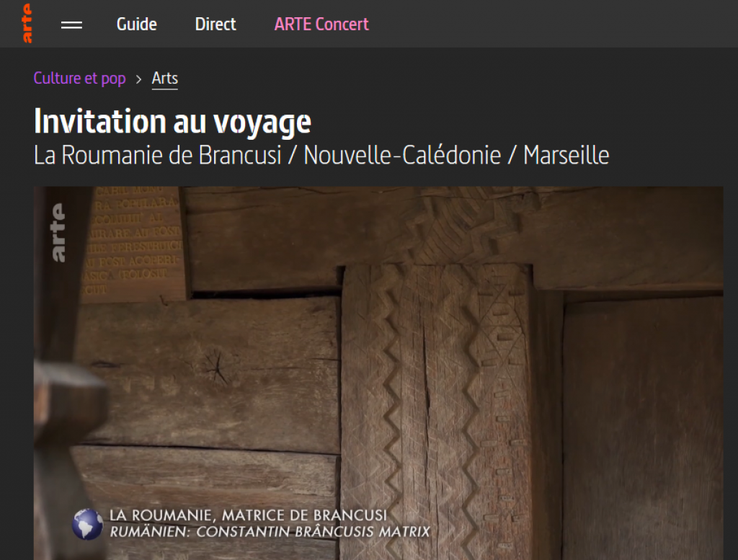
Task: Click the breadcrumb chevron separator
Action: [138, 79]
